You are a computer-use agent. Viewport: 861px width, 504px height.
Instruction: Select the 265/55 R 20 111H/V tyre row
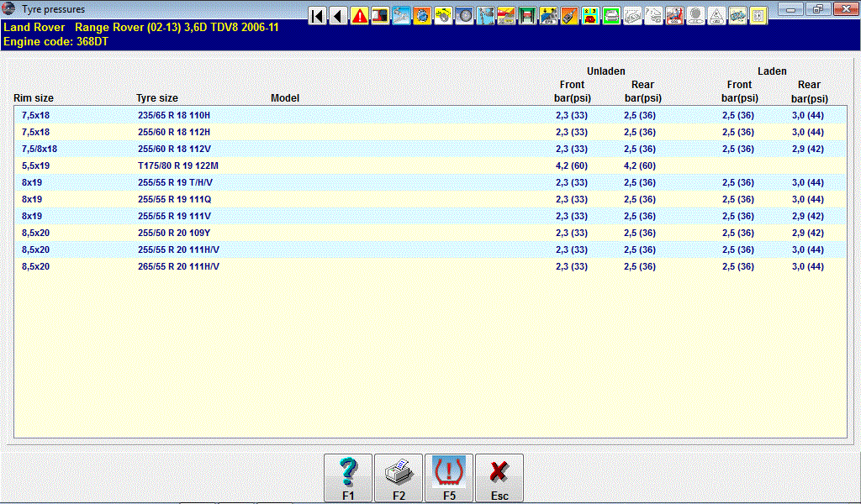178,266
